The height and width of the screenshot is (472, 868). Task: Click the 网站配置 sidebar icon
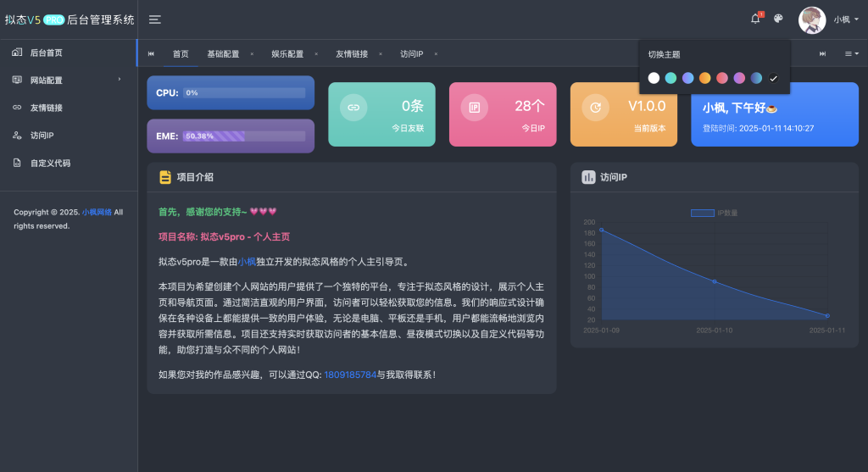[17, 80]
